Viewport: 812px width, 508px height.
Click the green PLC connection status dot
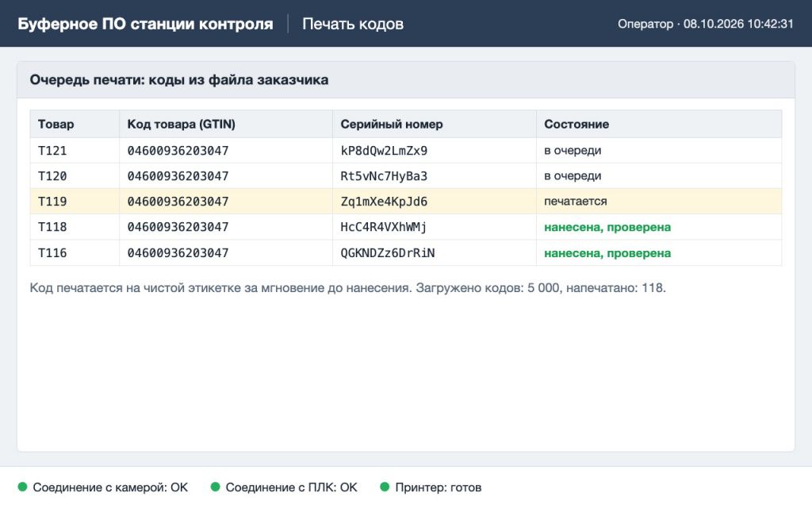[x=216, y=487]
